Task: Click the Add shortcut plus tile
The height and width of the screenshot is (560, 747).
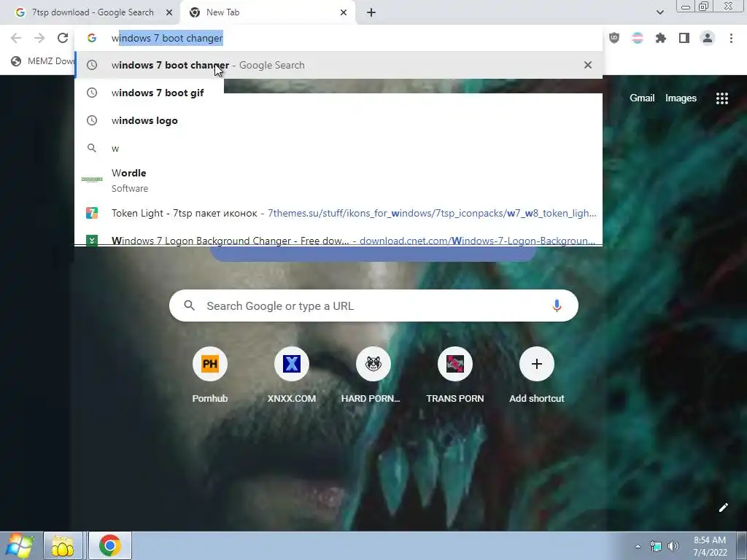Action: (x=536, y=376)
